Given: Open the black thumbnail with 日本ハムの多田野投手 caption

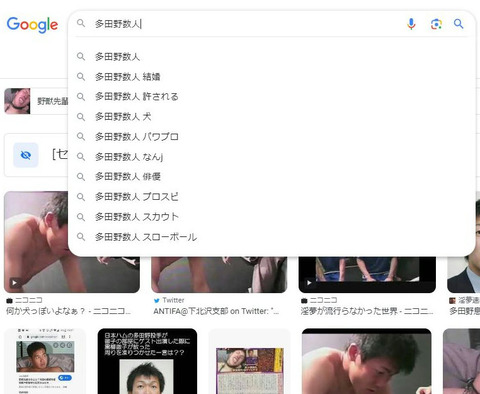Looking at the screenshot, I should pyautogui.click(x=147, y=361).
